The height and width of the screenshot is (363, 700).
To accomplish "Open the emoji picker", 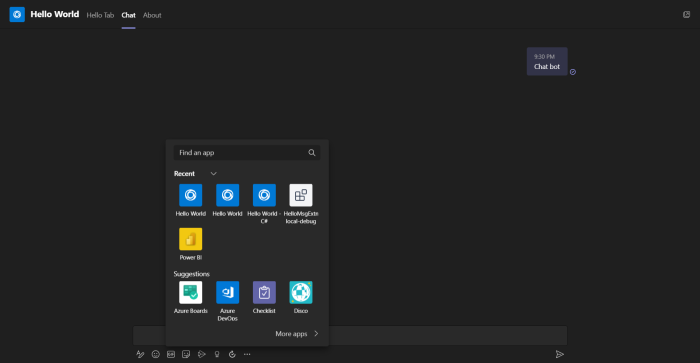I will 155,354.
